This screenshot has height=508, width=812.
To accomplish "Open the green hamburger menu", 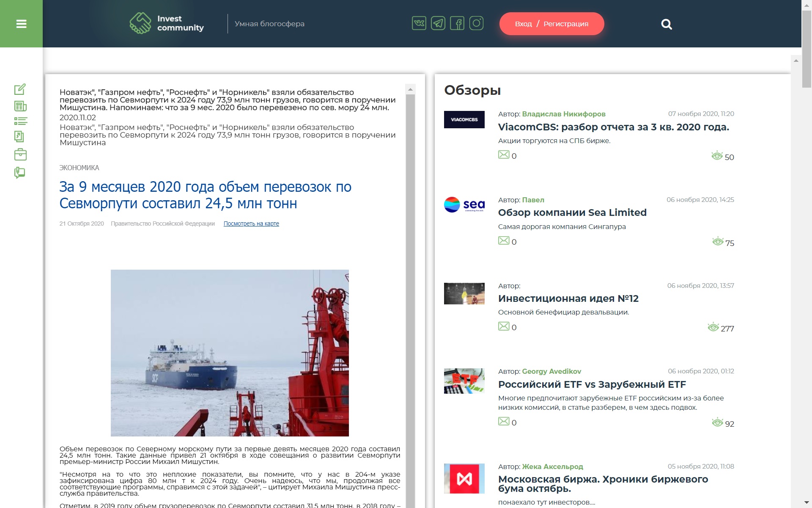I will pyautogui.click(x=21, y=24).
